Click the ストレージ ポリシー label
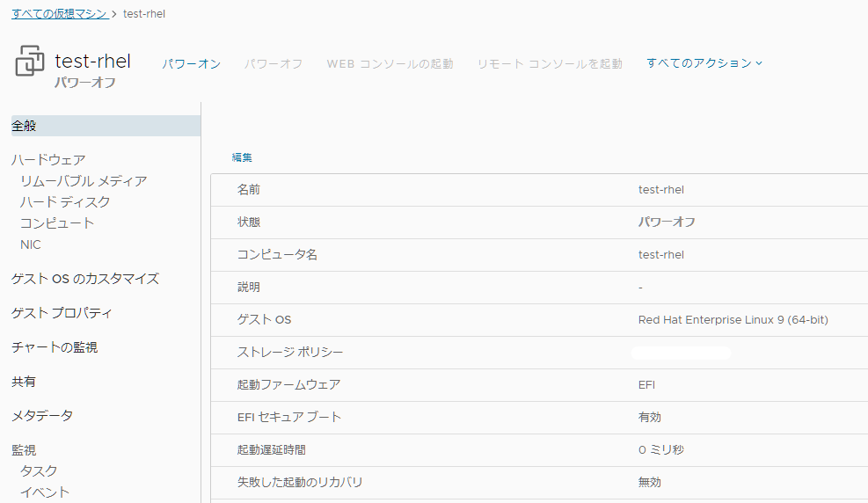868x503 pixels. coord(290,352)
